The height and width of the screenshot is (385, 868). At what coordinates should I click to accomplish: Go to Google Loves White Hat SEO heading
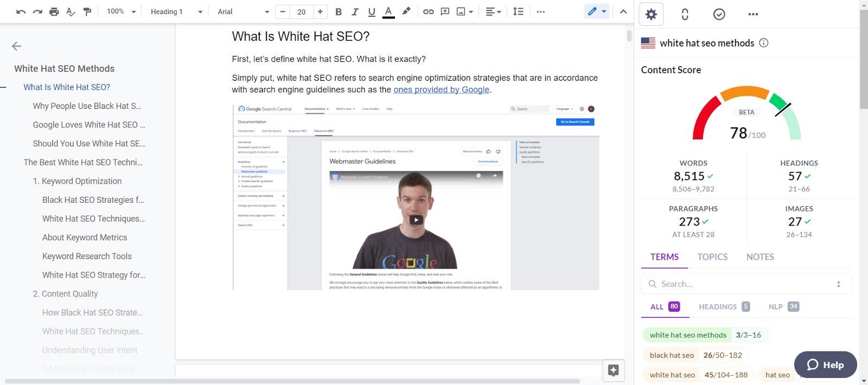point(89,125)
